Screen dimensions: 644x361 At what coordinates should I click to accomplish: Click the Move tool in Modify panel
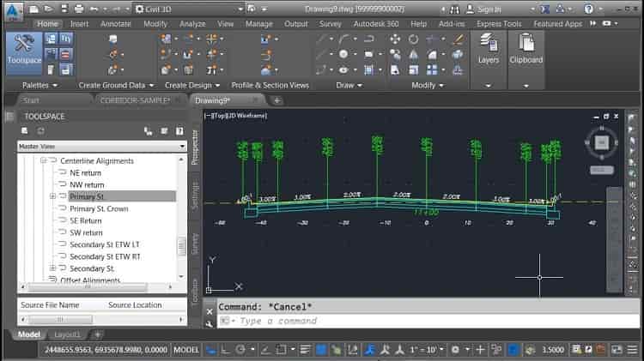coord(395,39)
